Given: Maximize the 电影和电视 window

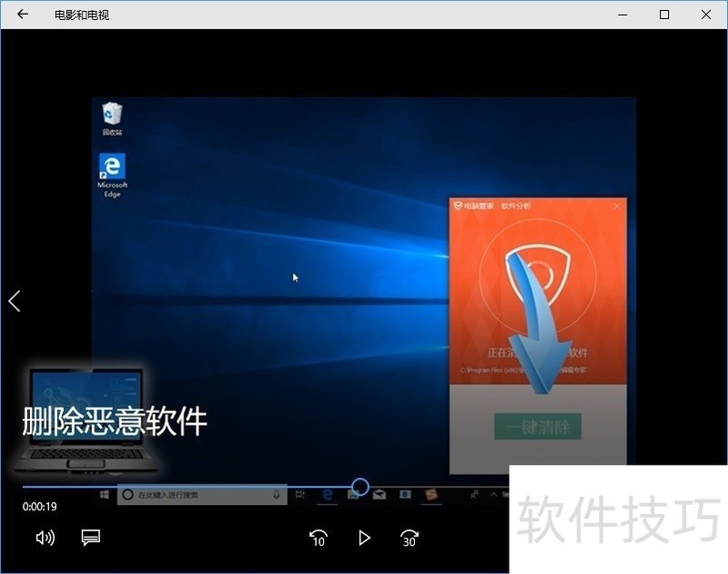Looking at the screenshot, I should click(x=664, y=15).
